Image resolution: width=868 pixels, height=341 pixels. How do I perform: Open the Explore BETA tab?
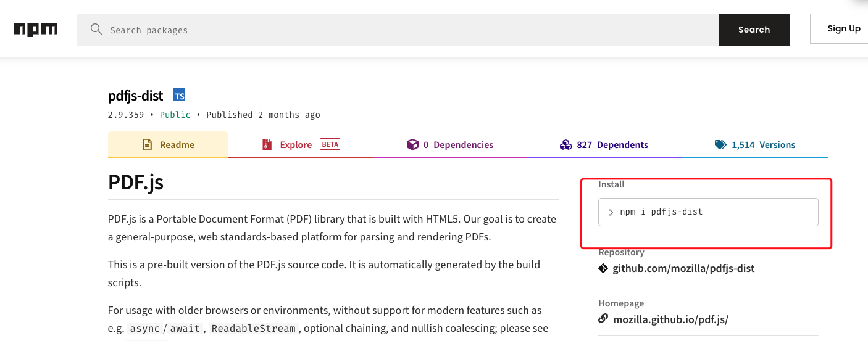(x=301, y=145)
